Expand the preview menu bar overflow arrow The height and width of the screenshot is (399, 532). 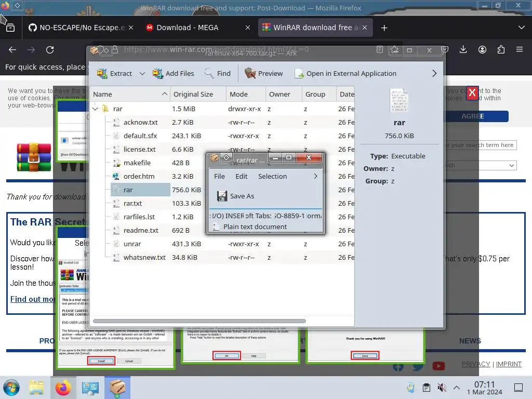[x=315, y=177]
